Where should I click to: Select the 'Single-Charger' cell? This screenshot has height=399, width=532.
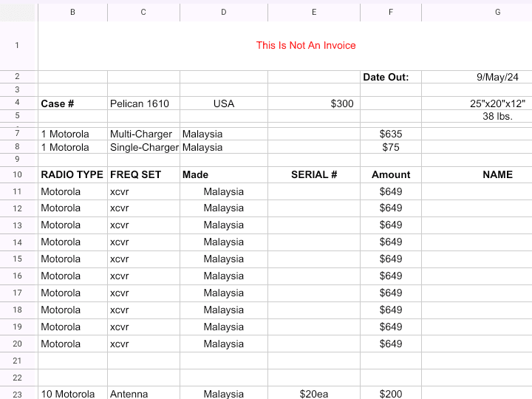tap(143, 147)
